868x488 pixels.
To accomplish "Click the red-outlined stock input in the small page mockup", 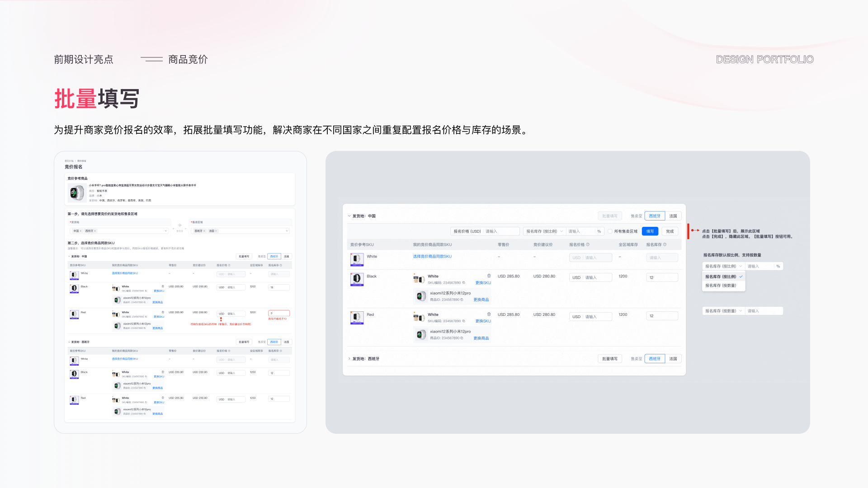I will pos(279,313).
